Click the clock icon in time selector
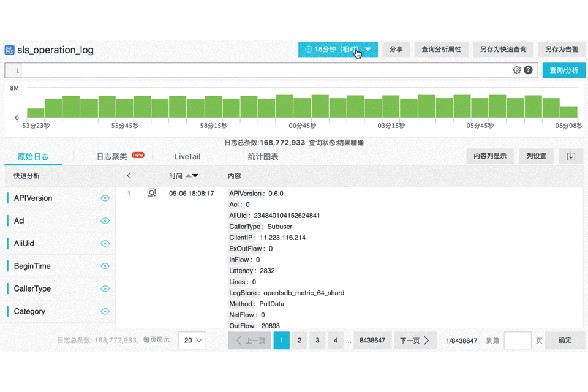588x392 pixels. click(x=308, y=49)
